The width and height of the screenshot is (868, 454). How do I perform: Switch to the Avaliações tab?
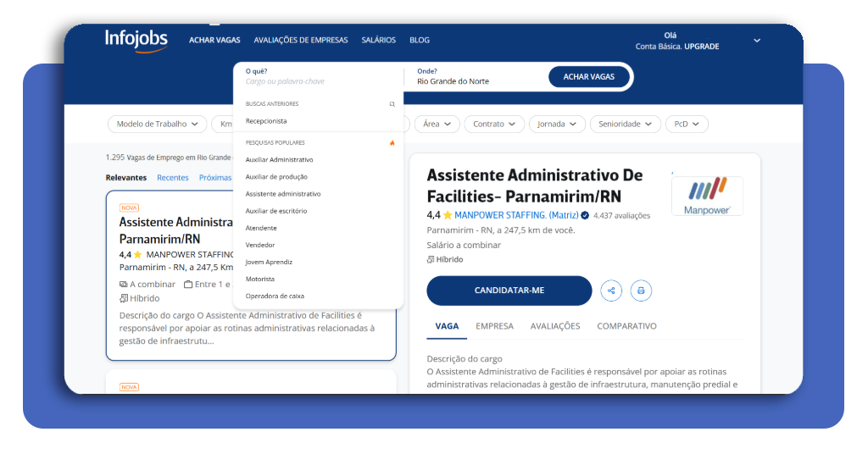[x=555, y=326]
